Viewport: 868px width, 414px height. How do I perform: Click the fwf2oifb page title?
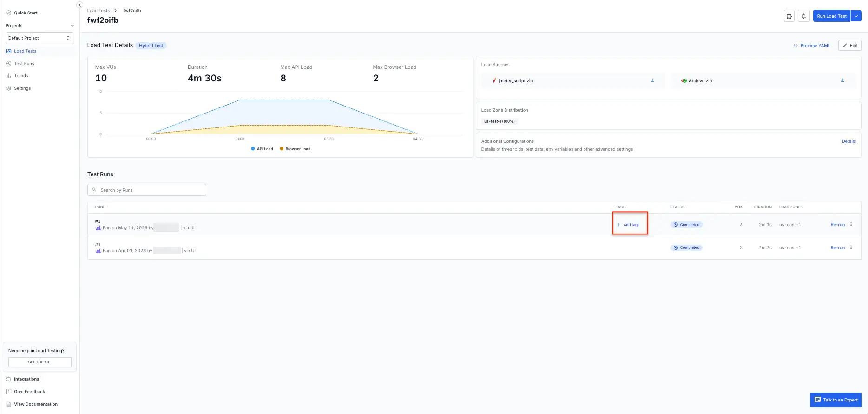tap(103, 20)
